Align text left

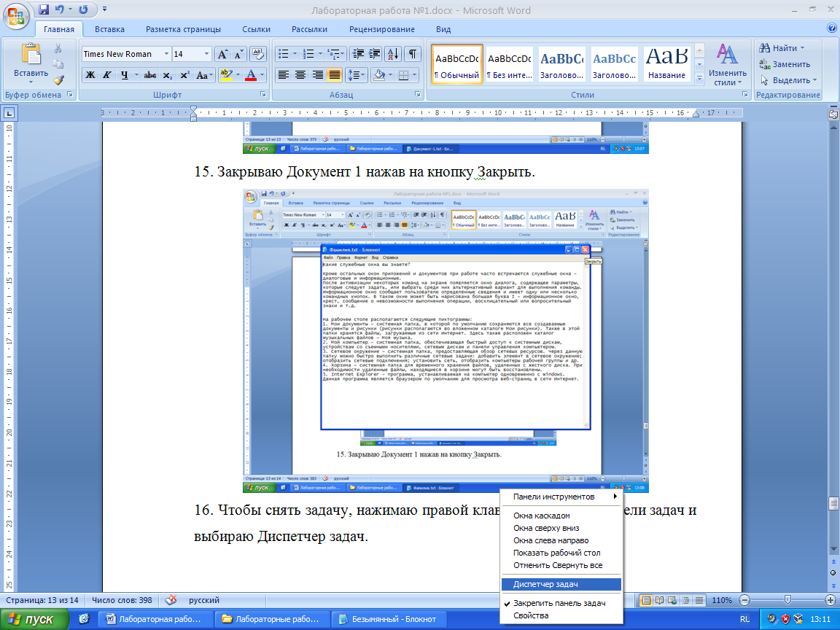(284, 75)
